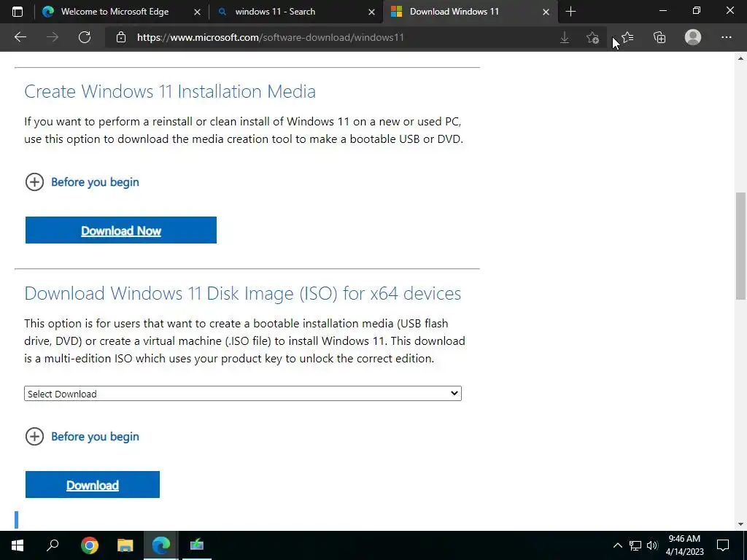Open a new browser tab

(x=570, y=12)
